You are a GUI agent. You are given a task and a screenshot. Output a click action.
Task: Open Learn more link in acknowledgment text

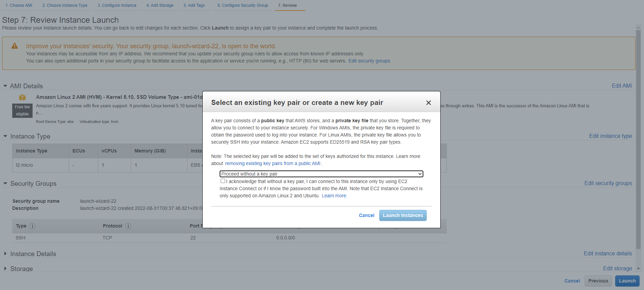click(334, 196)
